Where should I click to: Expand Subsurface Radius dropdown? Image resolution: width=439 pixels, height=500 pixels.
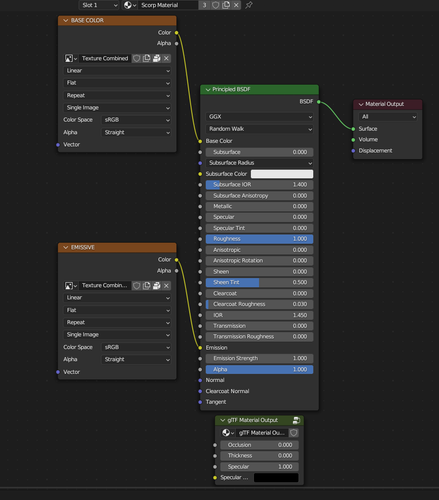(x=259, y=163)
